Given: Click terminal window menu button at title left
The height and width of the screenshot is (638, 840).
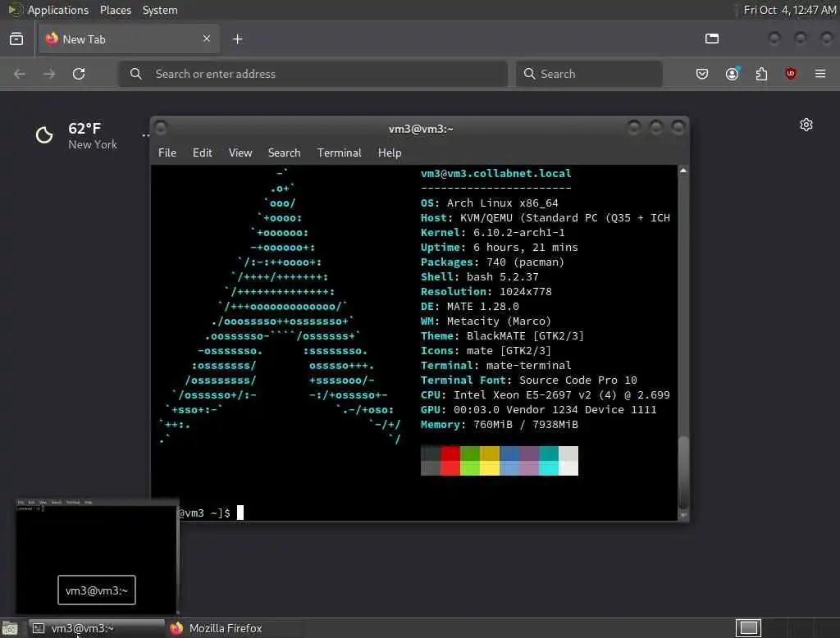Looking at the screenshot, I should pyautogui.click(x=160, y=127).
